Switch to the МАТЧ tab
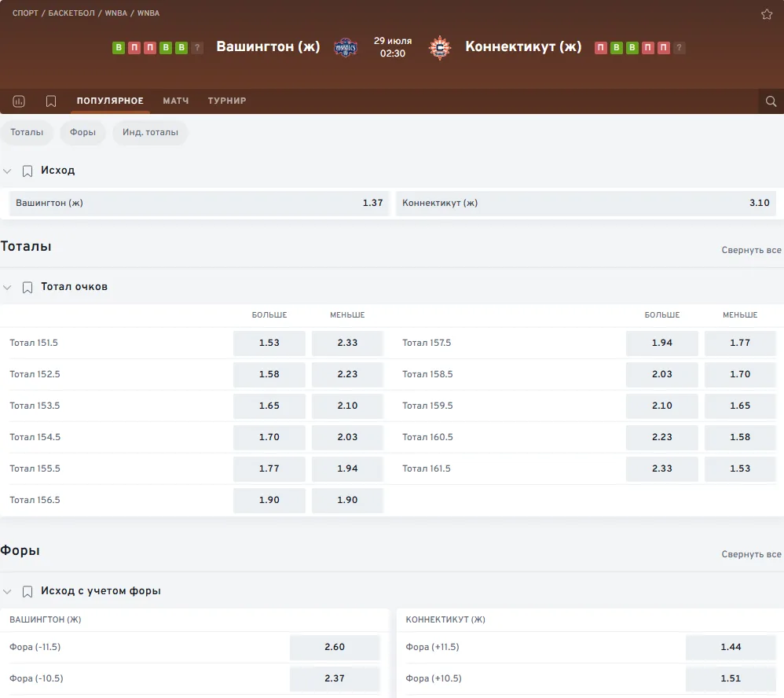 tap(175, 101)
